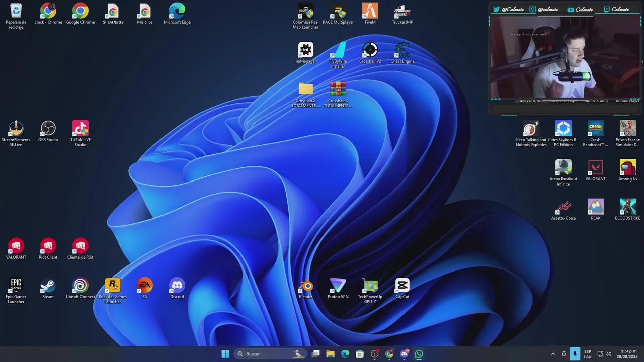Select the CapCut desktop icon
This screenshot has height=362, width=644.
coord(403,288)
